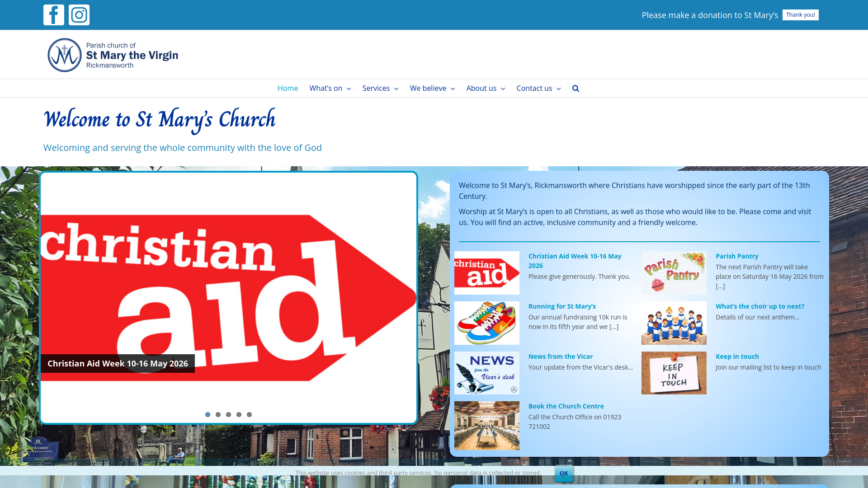Click 'Please give generously. Thank you.' text
The width and height of the screenshot is (868, 488).
click(579, 276)
